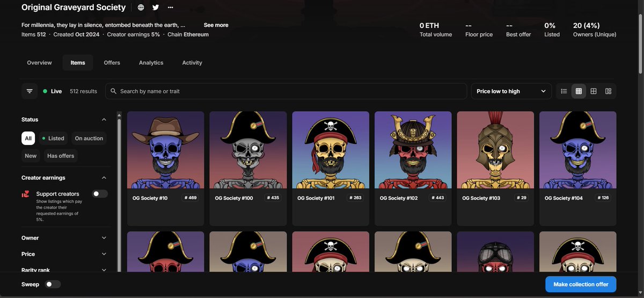Open the Price low to high dropdown

click(x=511, y=91)
